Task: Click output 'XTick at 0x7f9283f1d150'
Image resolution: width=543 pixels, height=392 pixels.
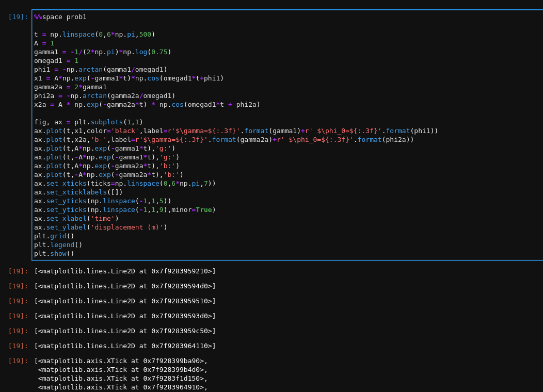Action: [123, 379]
